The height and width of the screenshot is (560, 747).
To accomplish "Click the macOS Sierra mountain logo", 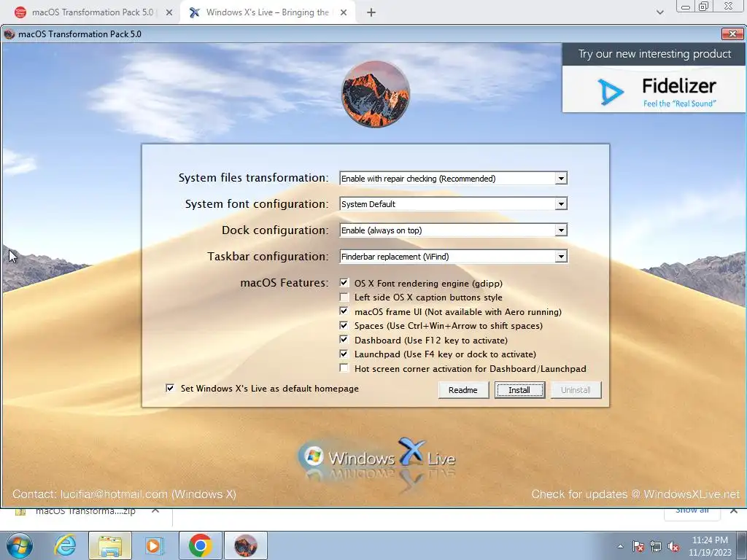I will [376, 94].
